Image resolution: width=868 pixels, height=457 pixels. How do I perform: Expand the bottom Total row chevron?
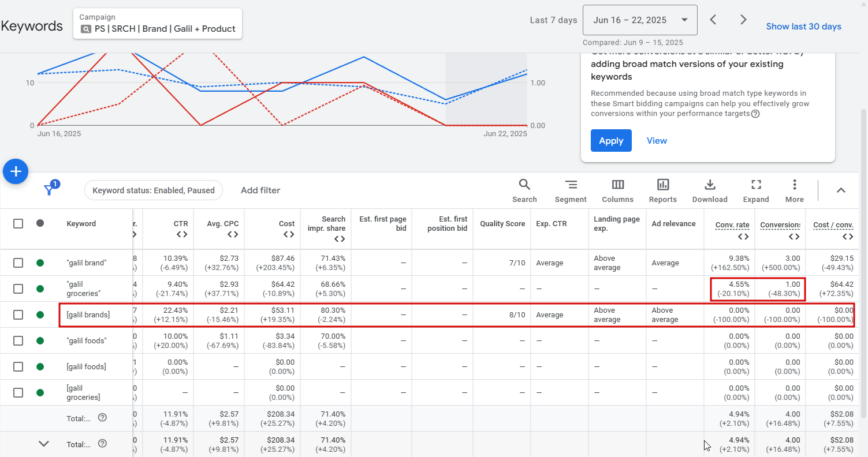click(x=44, y=444)
